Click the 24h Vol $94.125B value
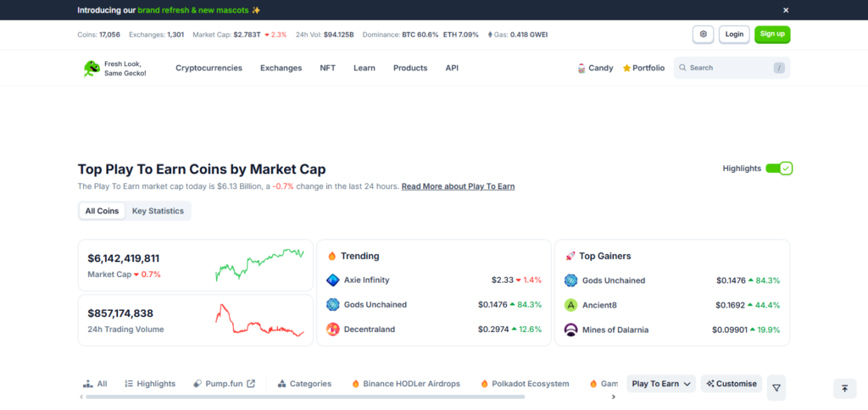 pos(339,34)
